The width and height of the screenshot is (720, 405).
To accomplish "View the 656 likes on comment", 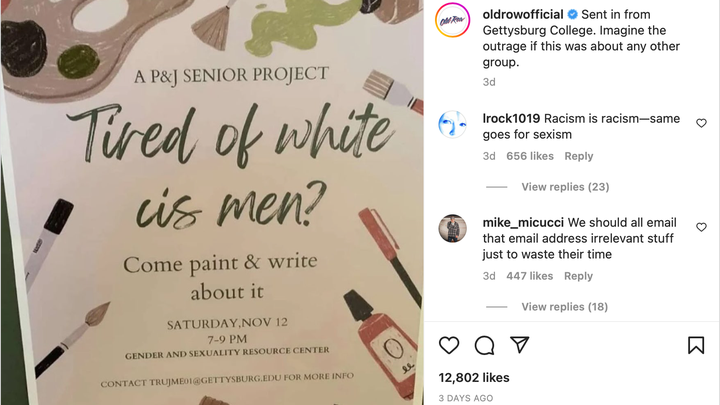I will coord(530,156).
